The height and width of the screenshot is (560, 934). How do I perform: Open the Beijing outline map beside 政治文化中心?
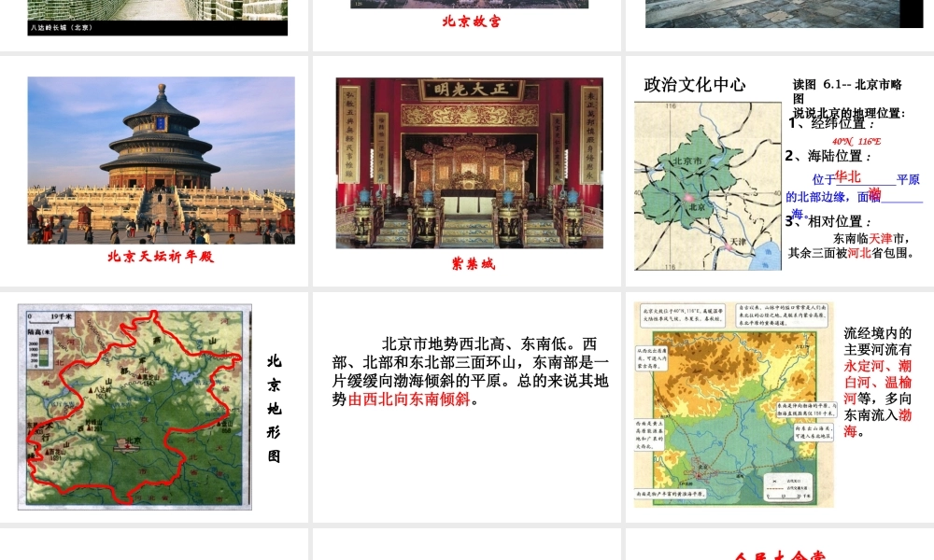(x=708, y=186)
